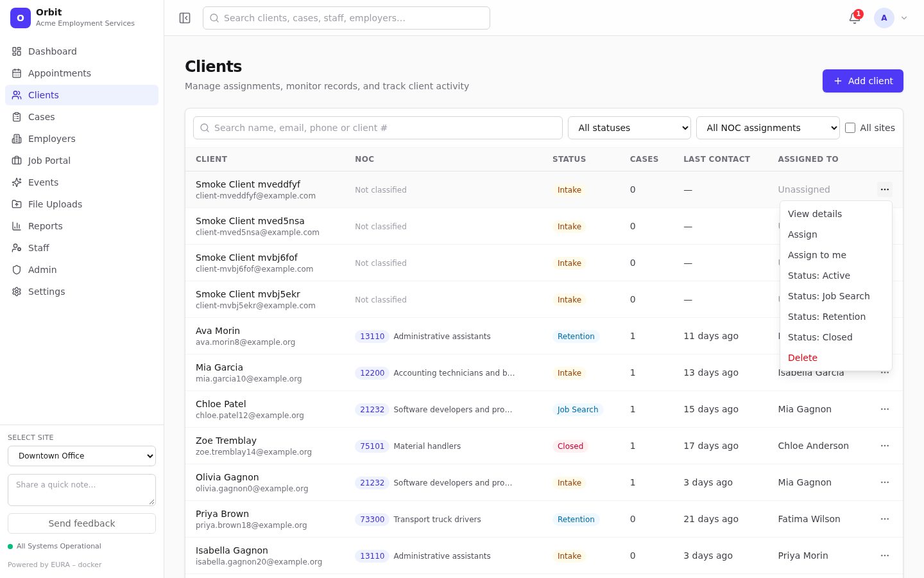Viewport: 924px width, 578px height.
Task: Open the user avatar menu
Action: [891, 18]
